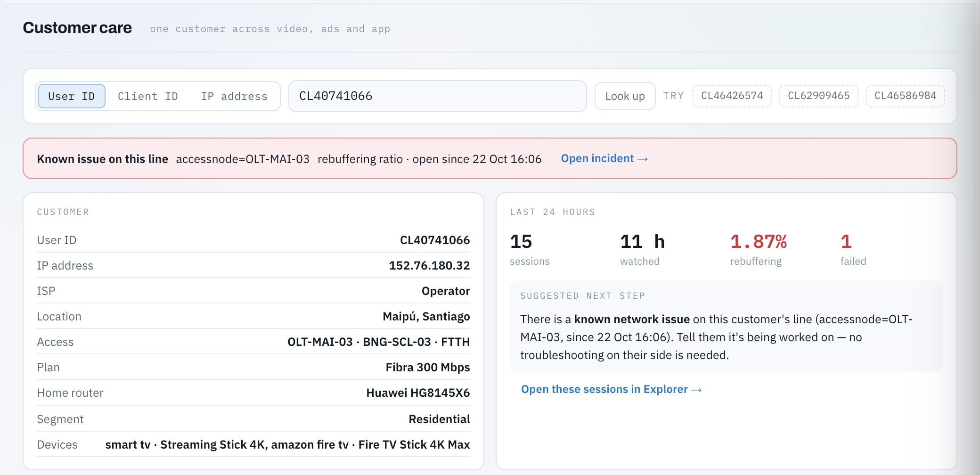Click the Look up button
Screen dimensions: 980x475
[625, 96]
